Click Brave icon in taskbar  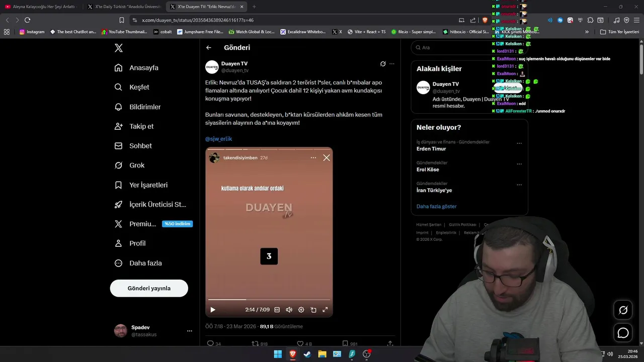point(292,354)
